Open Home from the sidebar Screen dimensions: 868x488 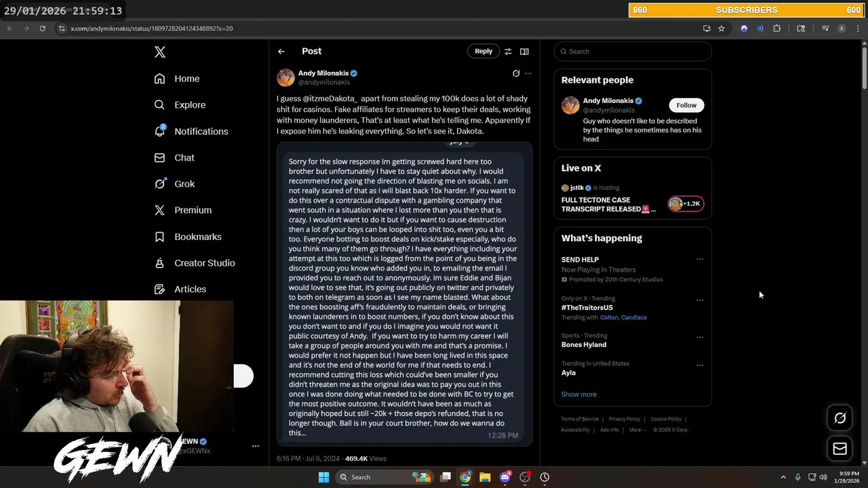pyautogui.click(x=177, y=79)
